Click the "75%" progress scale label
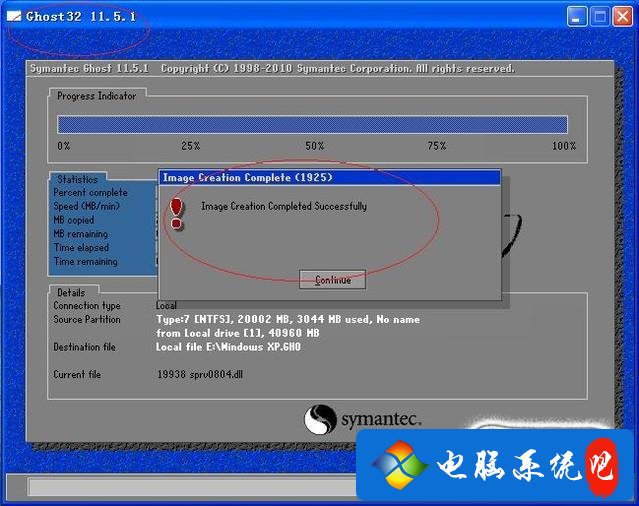Viewport: 639px width, 506px height. pyautogui.click(x=437, y=146)
